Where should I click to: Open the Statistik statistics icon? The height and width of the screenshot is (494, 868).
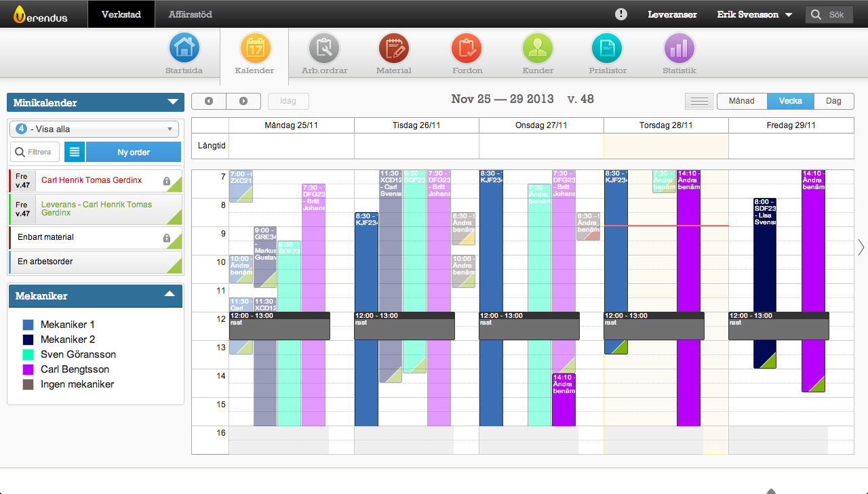[679, 49]
